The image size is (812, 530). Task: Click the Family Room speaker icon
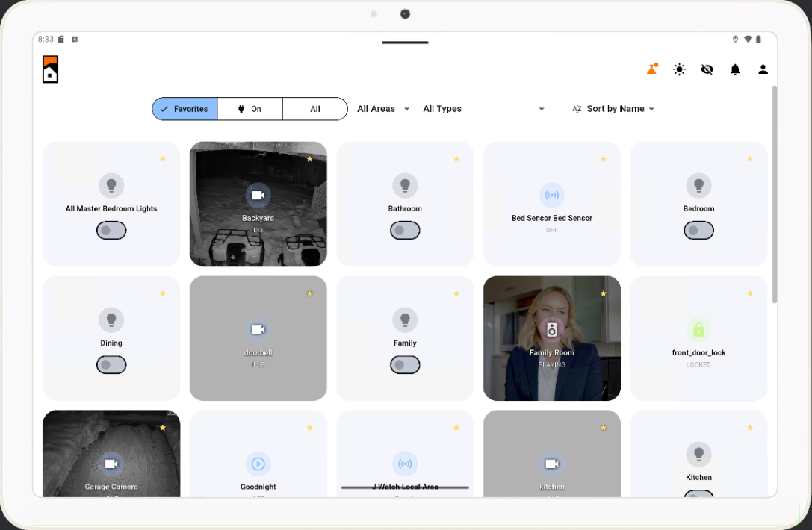tap(551, 327)
